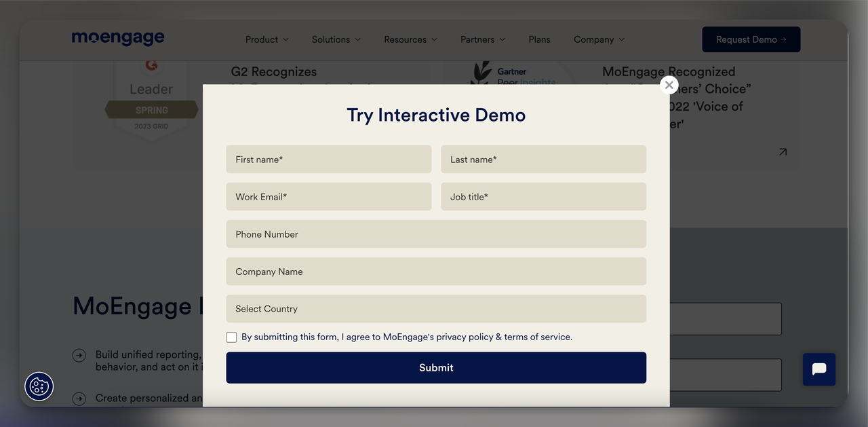Agree to privacy policy checkbox
Viewport: 868px width, 427px height.
click(x=232, y=337)
